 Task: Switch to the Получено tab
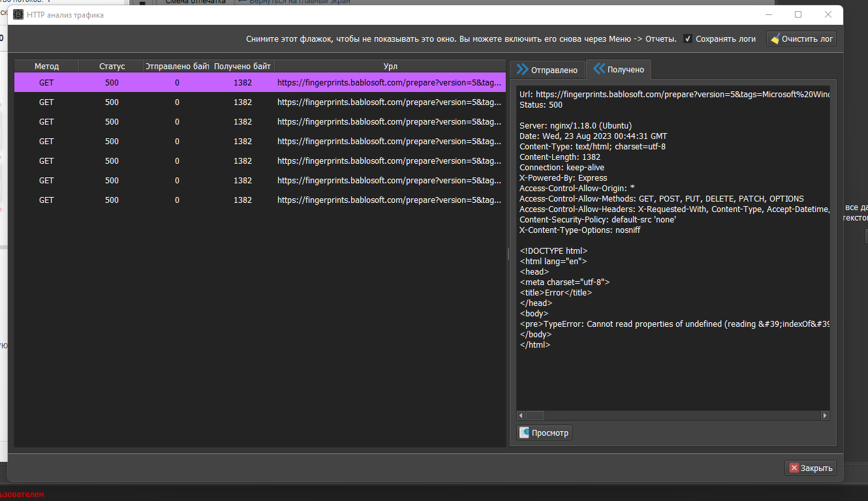pos(618,69)
